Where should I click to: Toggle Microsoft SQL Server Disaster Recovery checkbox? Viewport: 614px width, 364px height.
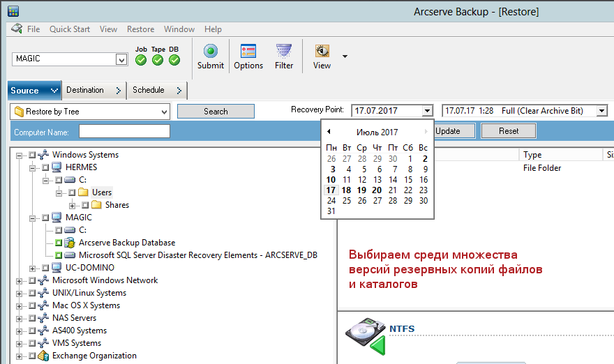59,255
